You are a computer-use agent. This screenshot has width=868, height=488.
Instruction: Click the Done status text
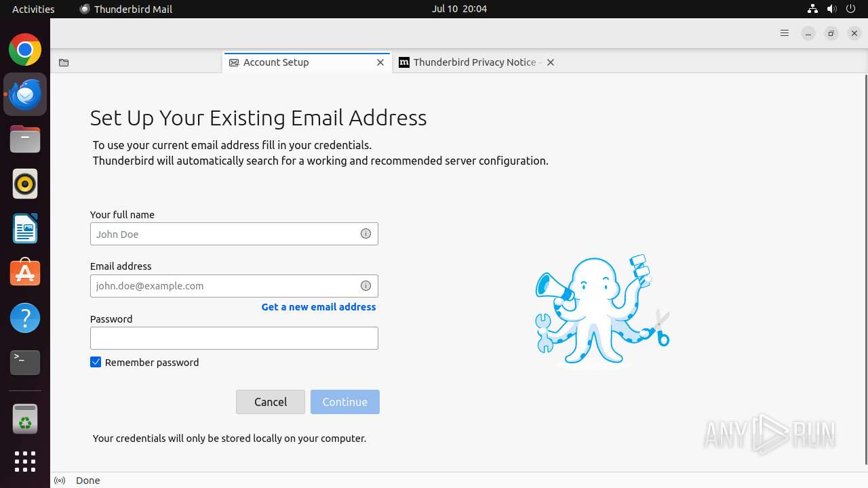(88, 481)
